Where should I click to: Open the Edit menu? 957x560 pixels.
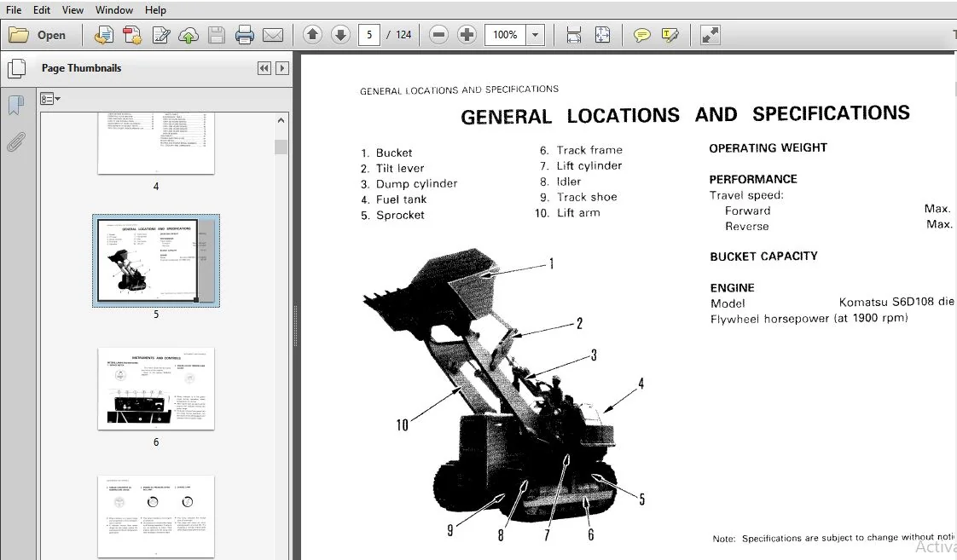tap(42, 9)
